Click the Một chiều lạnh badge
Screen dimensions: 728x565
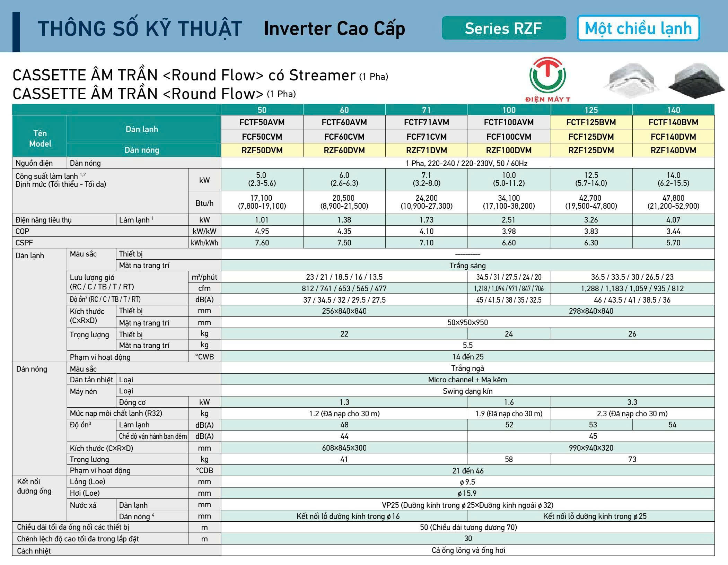[x=638, y=28]
